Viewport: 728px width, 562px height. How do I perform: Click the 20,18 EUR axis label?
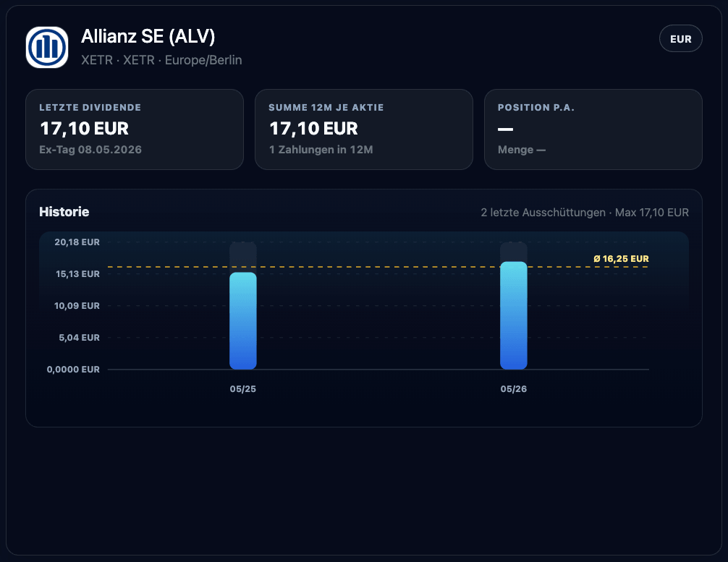pyautogui.click(x=77, y=242)
